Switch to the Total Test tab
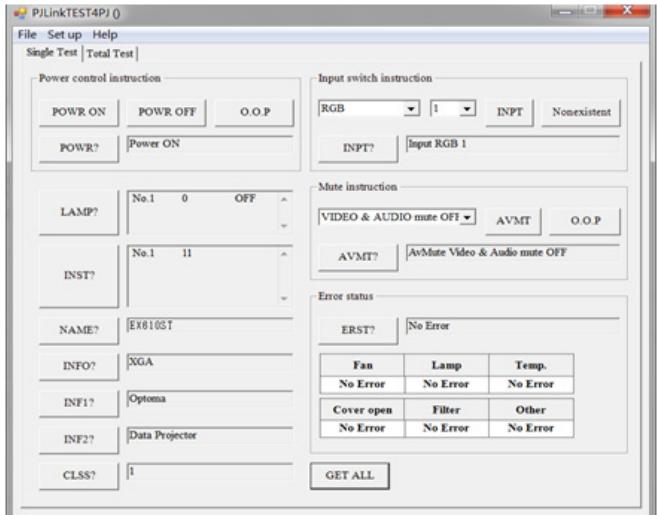This screenshot has height=515, width=657. [110, 54]
